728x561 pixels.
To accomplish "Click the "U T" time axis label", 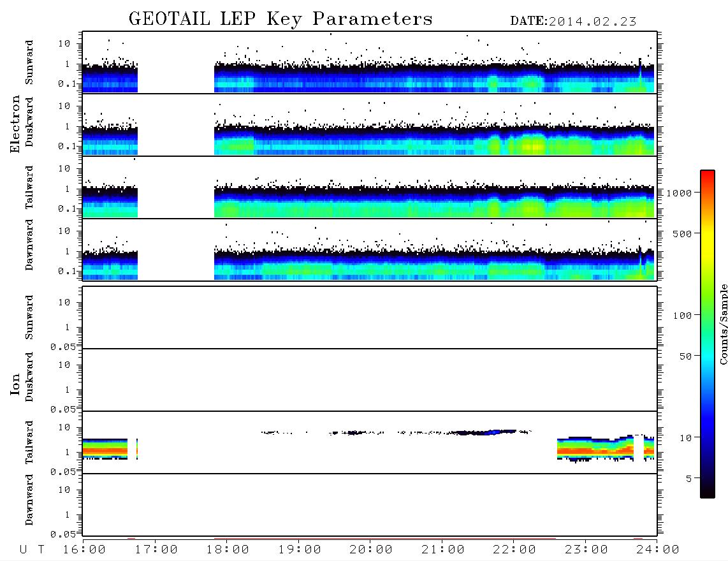I will click(32, 550).
